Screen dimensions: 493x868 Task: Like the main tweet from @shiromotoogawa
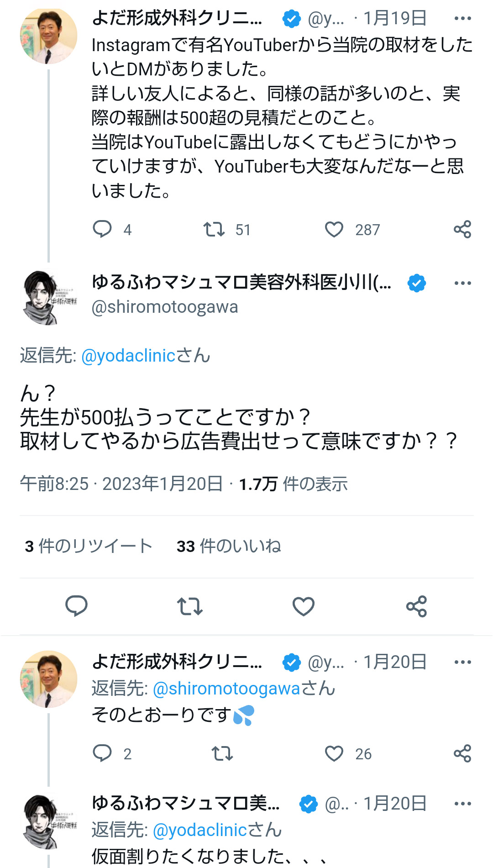coord(304,606)
